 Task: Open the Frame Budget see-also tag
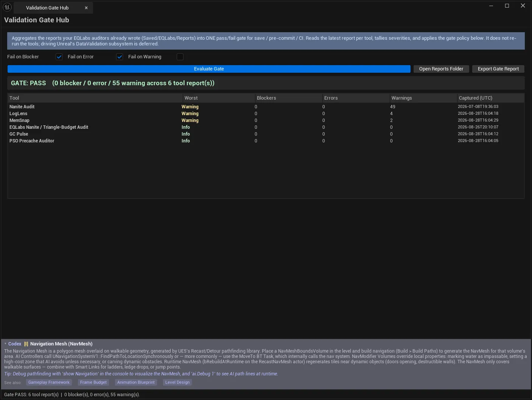coord(93,383)
